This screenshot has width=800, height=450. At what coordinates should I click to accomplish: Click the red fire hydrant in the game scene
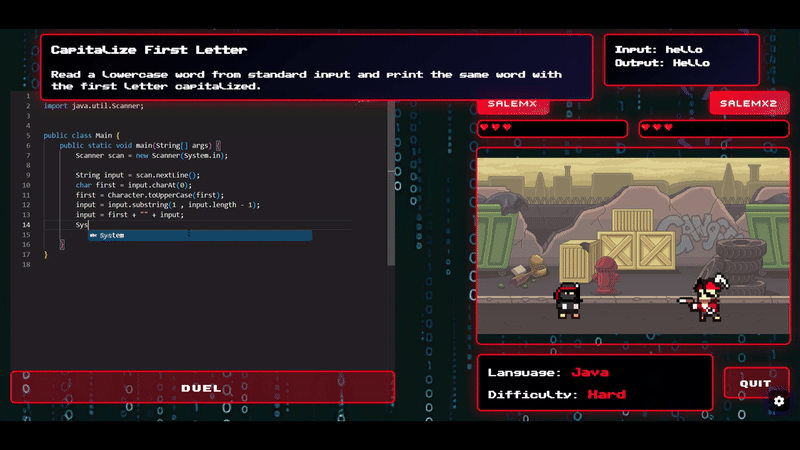606,274
